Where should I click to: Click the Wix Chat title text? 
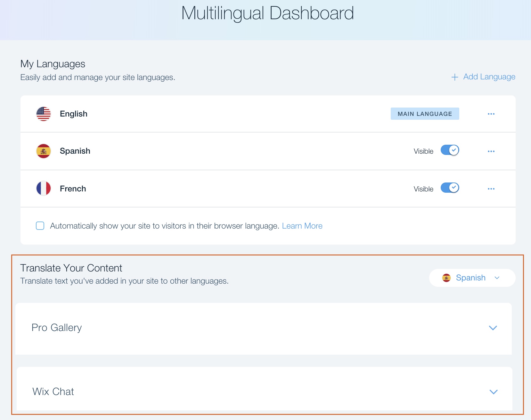point(53,392)
